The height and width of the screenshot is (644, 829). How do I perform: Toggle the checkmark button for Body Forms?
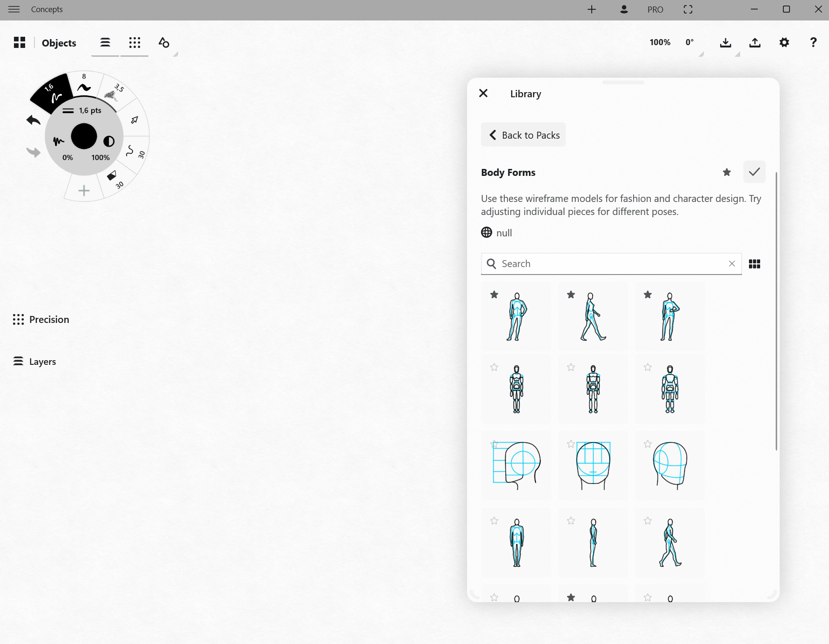click(754, 172)
